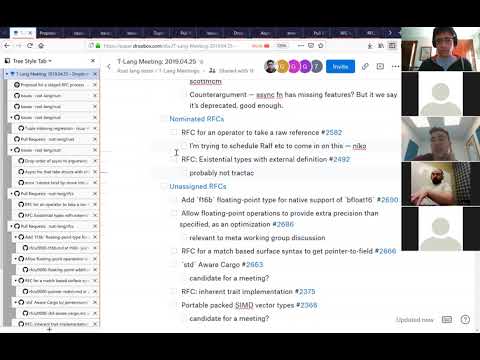The width and height of the screenshot is (480, 360).
Task: Start presentation mode with the play-box icon
Action: click(x=380, y=66)
